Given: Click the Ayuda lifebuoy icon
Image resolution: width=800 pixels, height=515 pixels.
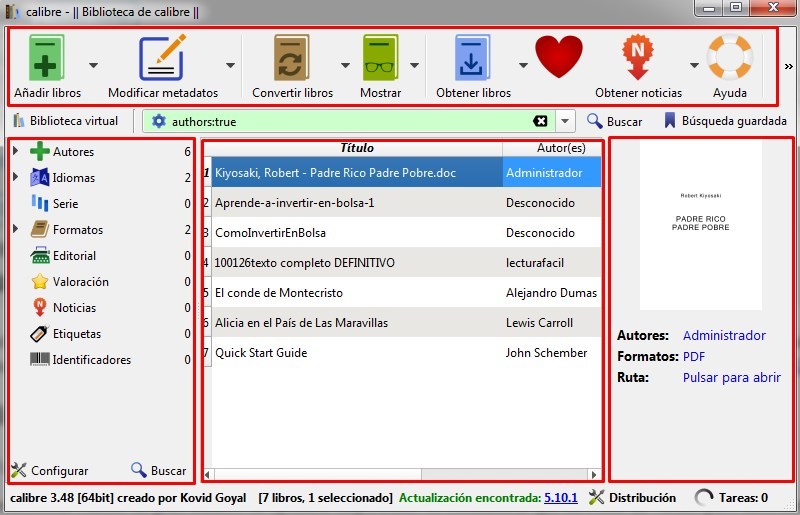Looking at the screenshot, I should click(x=729, y=58).
